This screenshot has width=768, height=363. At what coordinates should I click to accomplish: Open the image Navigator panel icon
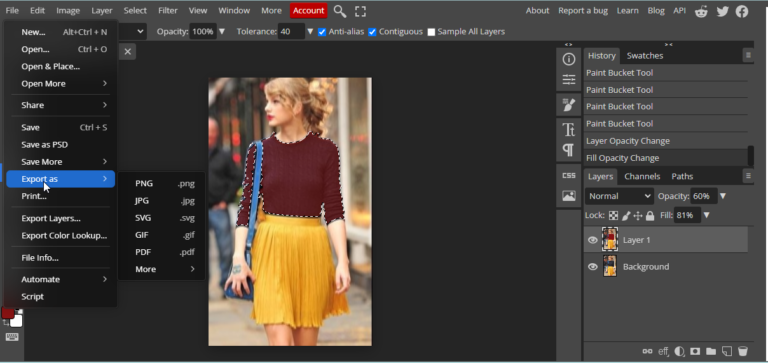(569, 196)
